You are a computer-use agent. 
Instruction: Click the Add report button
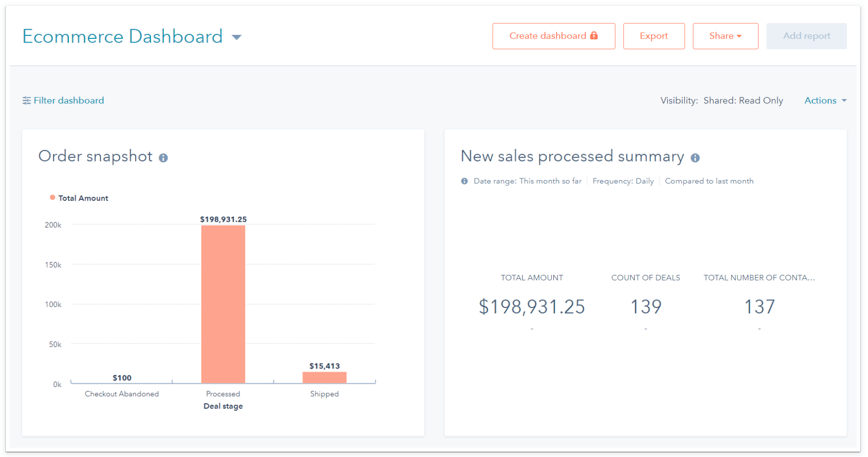[806, 36]
